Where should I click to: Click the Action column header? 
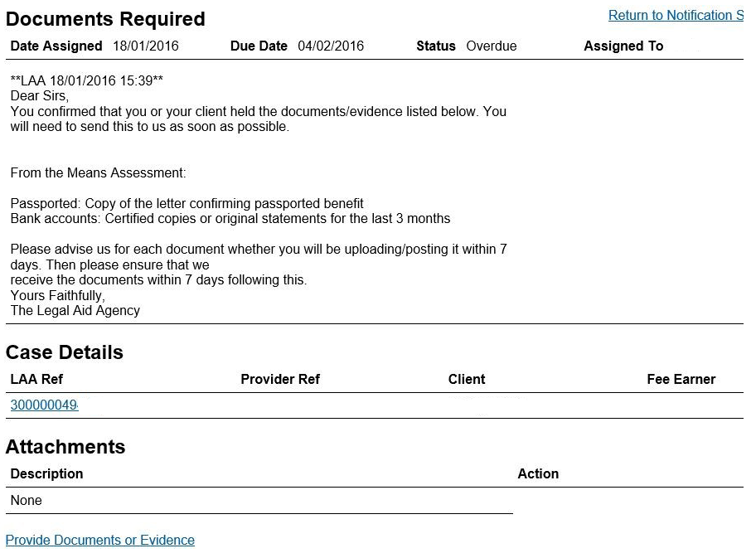[538, 474]
